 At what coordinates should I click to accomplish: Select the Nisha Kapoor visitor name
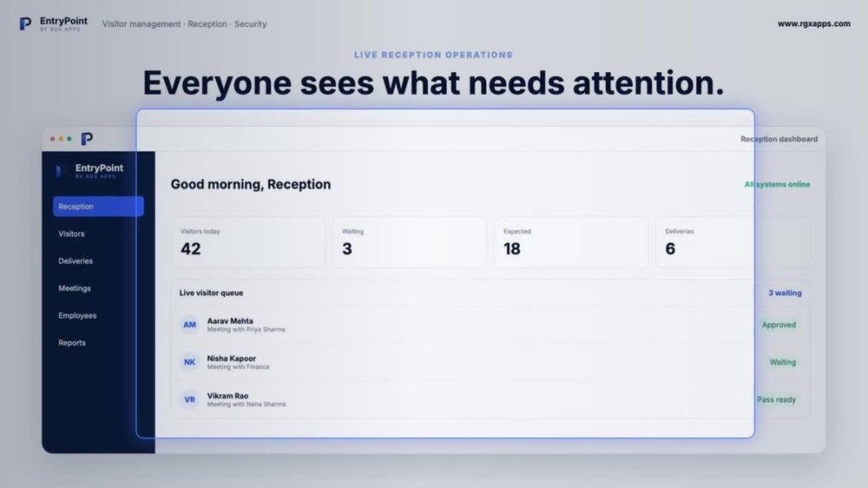pos(232,359)
